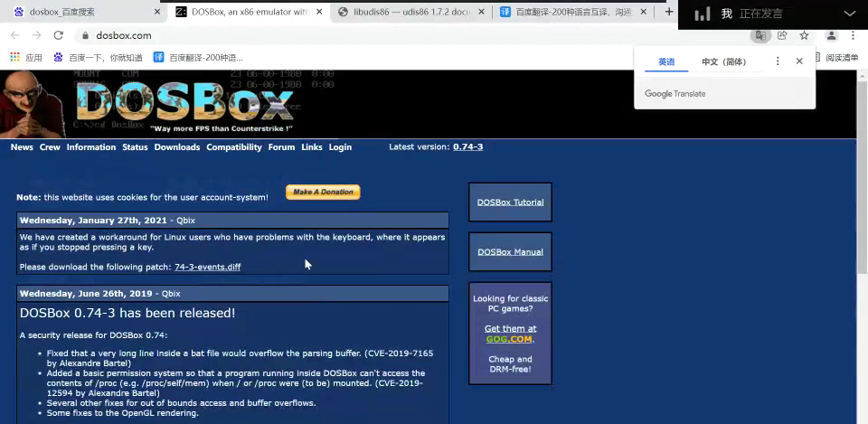Click the Google Translate icon in address bar

point(760,35)
